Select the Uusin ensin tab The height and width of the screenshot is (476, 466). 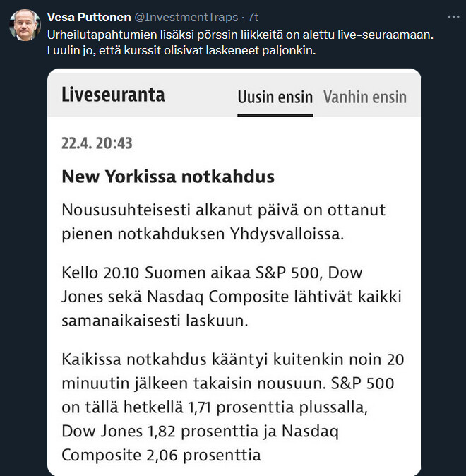point(275,97)
